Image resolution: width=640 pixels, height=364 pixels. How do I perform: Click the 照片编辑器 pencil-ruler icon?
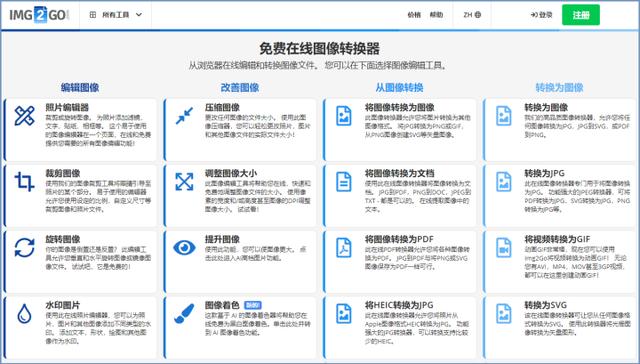click(x=24, y=116)
